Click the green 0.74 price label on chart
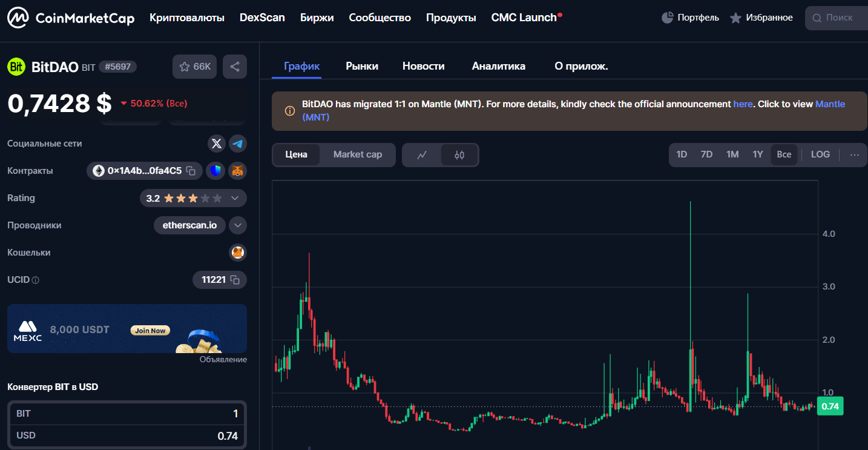This screenshot has height=450, width=868. (x=830, y=406)
